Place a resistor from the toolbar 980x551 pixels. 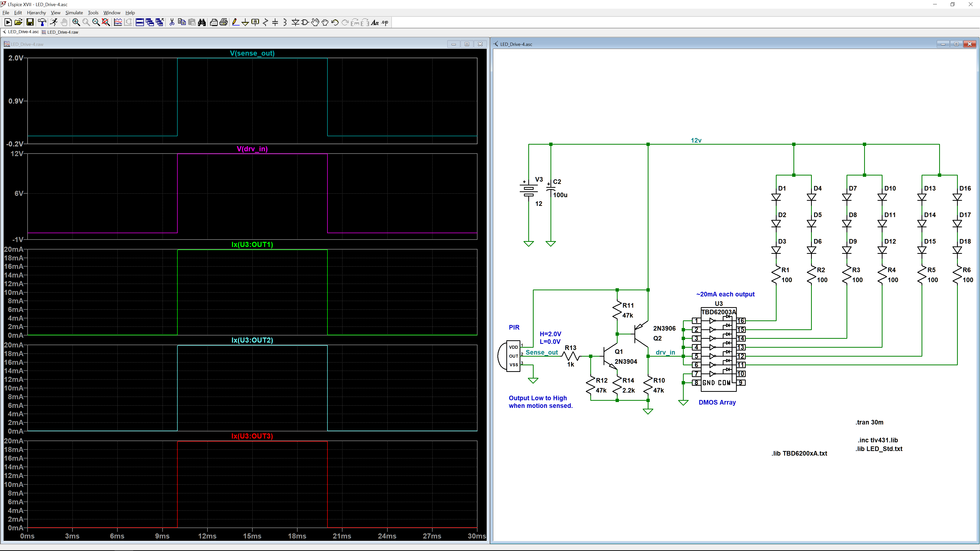tap(265, 22)
